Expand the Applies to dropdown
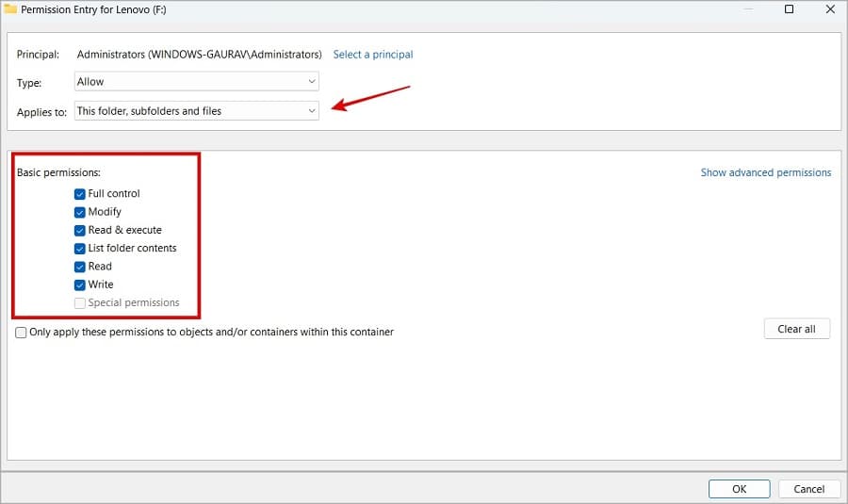Screen dimensions: 848x504 pos(196,111)
